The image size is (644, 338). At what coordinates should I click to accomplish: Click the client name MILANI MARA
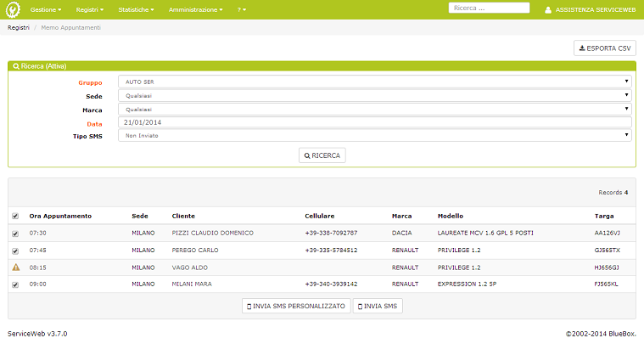192,284
